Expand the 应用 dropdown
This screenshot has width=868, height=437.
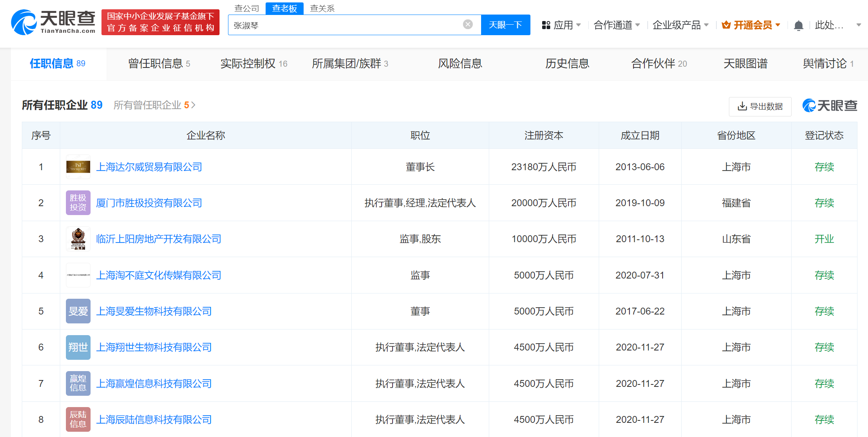click(579, 25)
